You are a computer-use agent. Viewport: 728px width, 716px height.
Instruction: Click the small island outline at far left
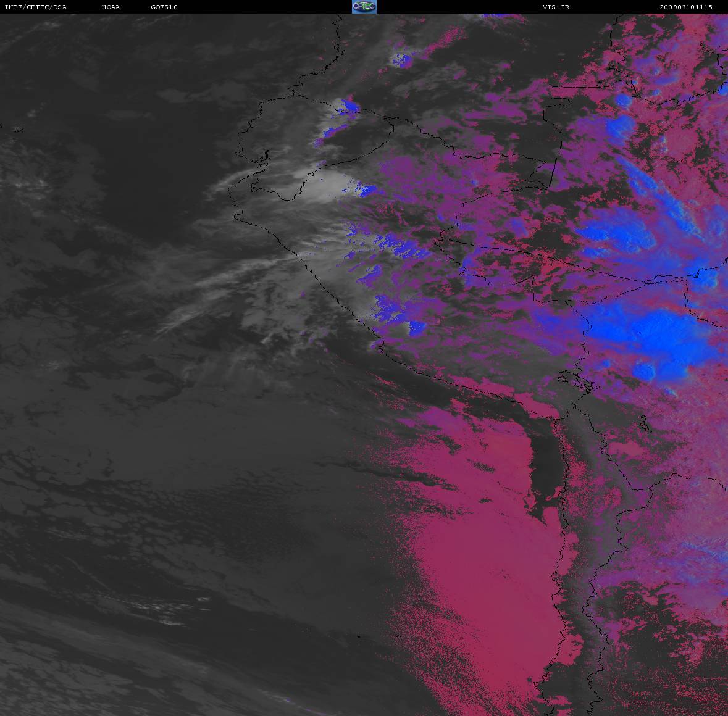tap(17, 130)
